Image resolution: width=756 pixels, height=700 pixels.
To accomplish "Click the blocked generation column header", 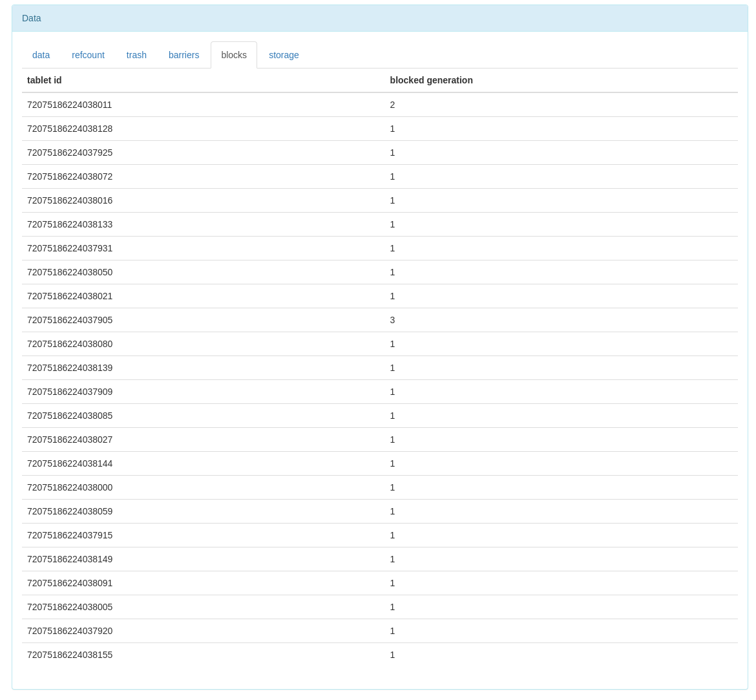I will click(431, 80).
